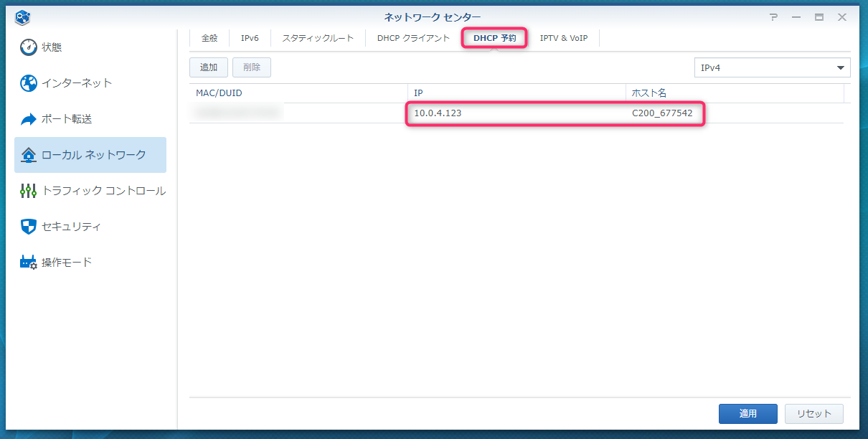
Task: Open the 状態 status gauge icon
Action: pyautogui.click(x=29, y=47)
